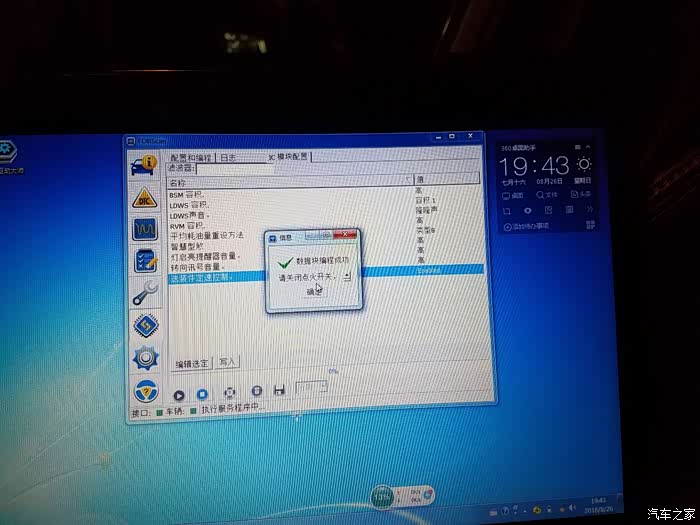Open the tests checklist section

pyautogui.click(x=146, y=261)
